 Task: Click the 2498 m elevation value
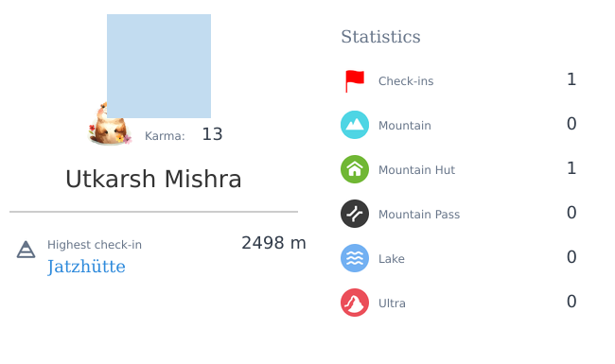click(273, 243)
